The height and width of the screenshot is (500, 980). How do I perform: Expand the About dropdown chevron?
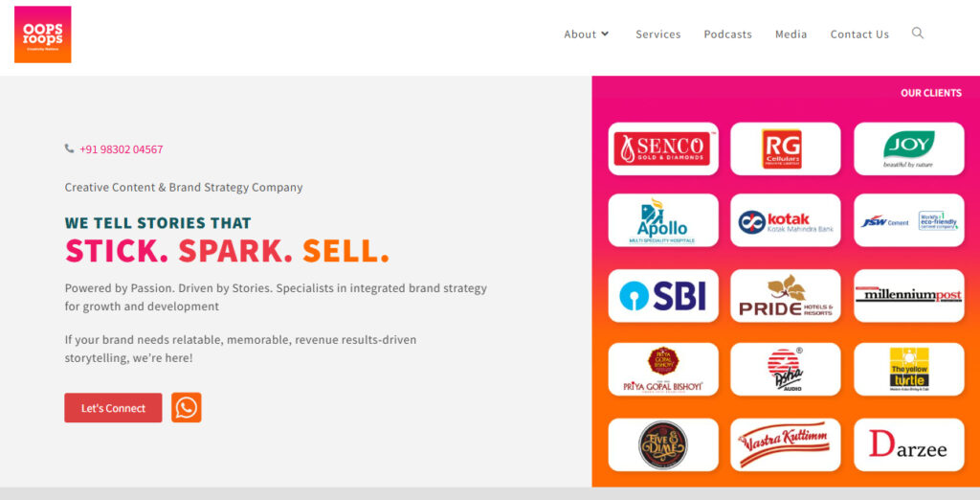(605, 34)
